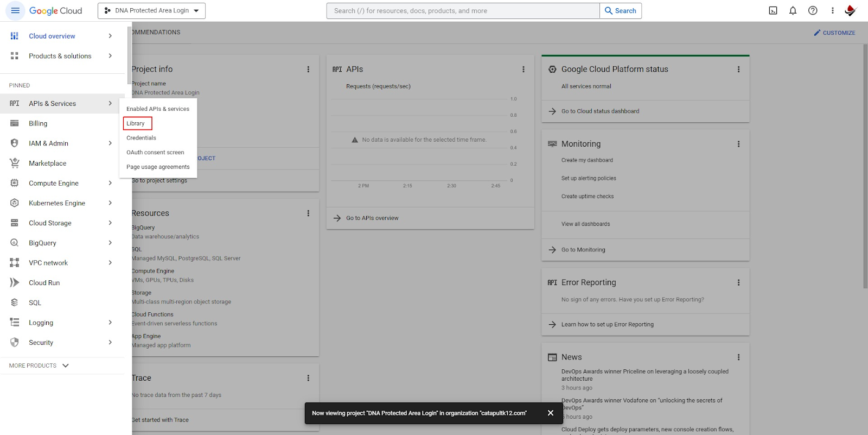The height and width of the screenshot is (435, 868).
Task: Select Enabled APIs & services submenu item
Action: [x=158, y=109]
